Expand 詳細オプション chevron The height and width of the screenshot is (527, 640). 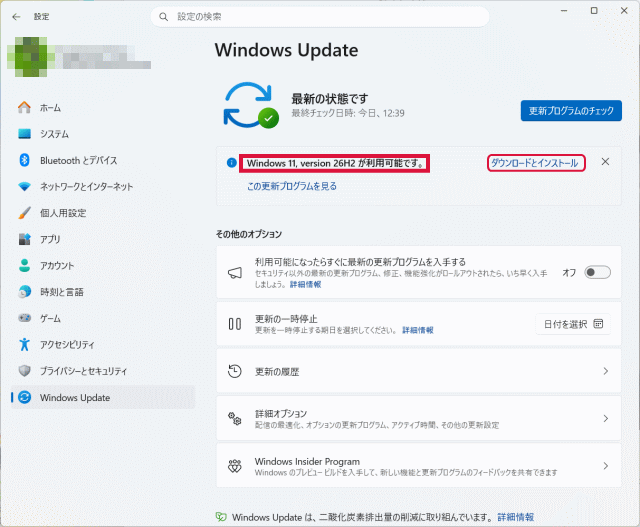(605, 418)
